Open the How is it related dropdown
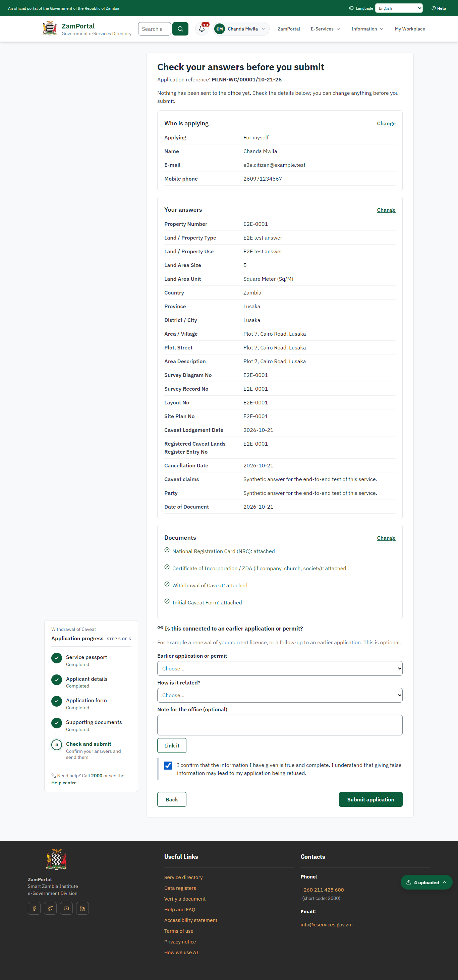Screen dimensions: 458x980 tap(280, 695)
